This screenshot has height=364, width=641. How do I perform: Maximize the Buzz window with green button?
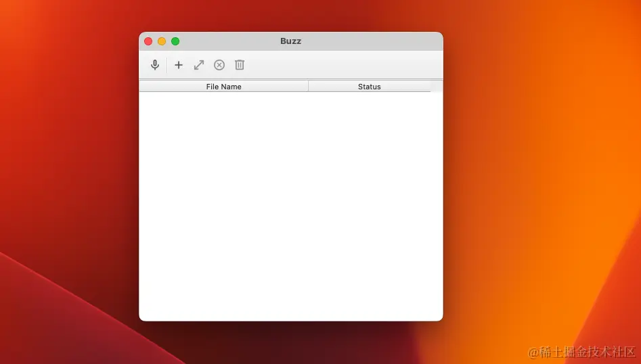click(175, 41)
